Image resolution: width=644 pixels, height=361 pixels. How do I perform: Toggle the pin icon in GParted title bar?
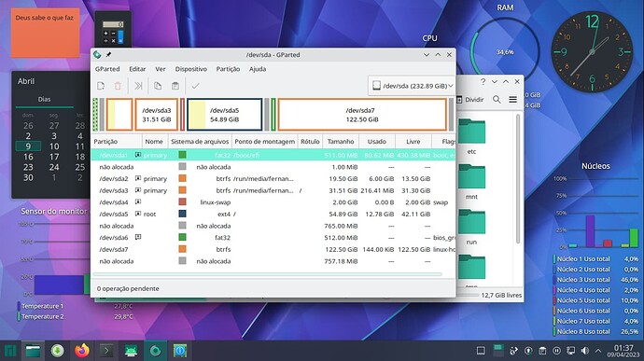click(108, 55)
